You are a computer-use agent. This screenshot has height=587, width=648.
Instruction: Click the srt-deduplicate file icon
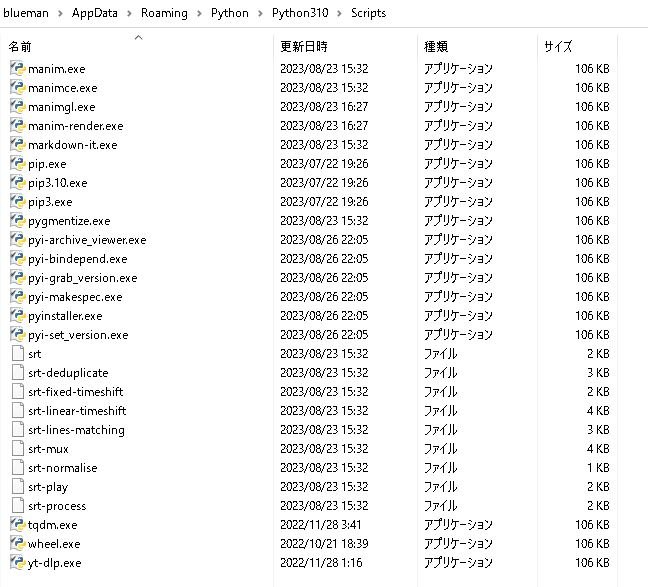[x=18, y=372]
